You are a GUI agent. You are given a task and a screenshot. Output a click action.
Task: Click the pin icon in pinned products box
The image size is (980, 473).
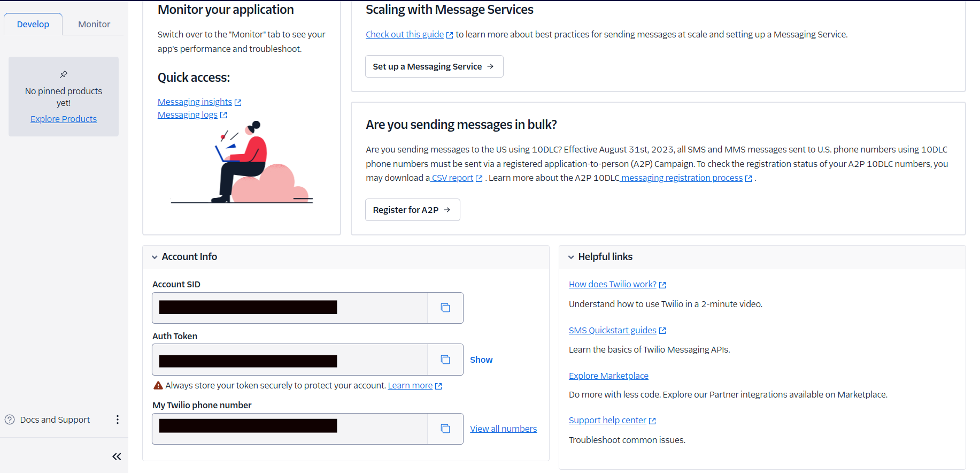(x=64, y=74)
